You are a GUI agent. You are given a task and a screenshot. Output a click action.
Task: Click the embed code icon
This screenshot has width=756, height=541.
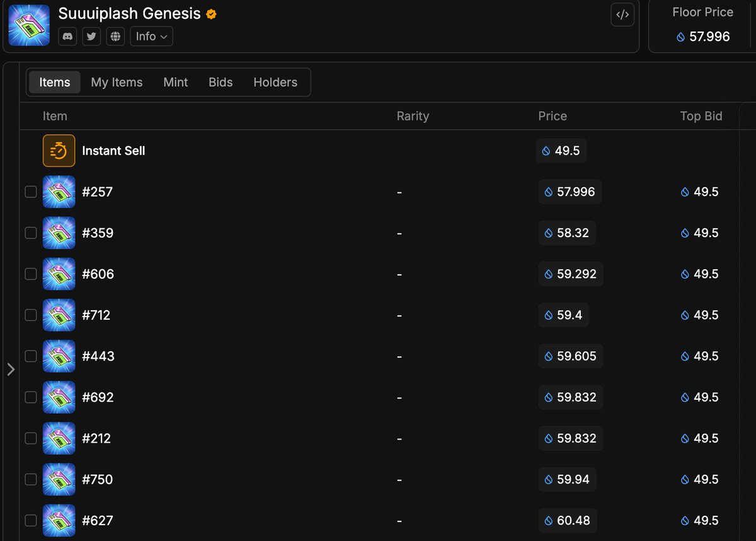tap(622, 15)
